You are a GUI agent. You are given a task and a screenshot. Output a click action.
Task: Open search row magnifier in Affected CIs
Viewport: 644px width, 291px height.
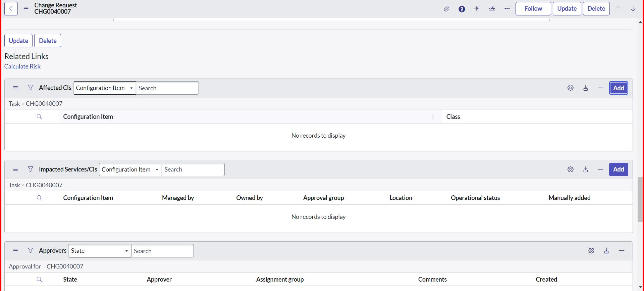pyautogui.click(x=39, y=117)
